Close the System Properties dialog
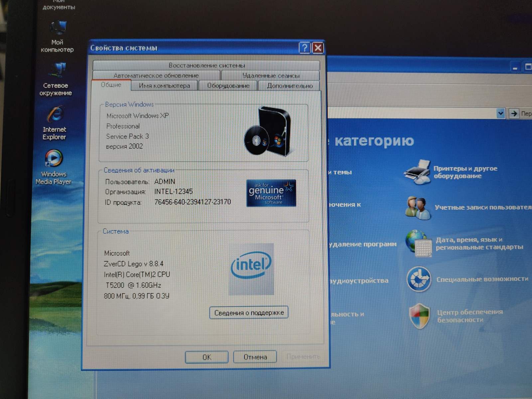This screenshot has height=399, width=532. point(318,48)
